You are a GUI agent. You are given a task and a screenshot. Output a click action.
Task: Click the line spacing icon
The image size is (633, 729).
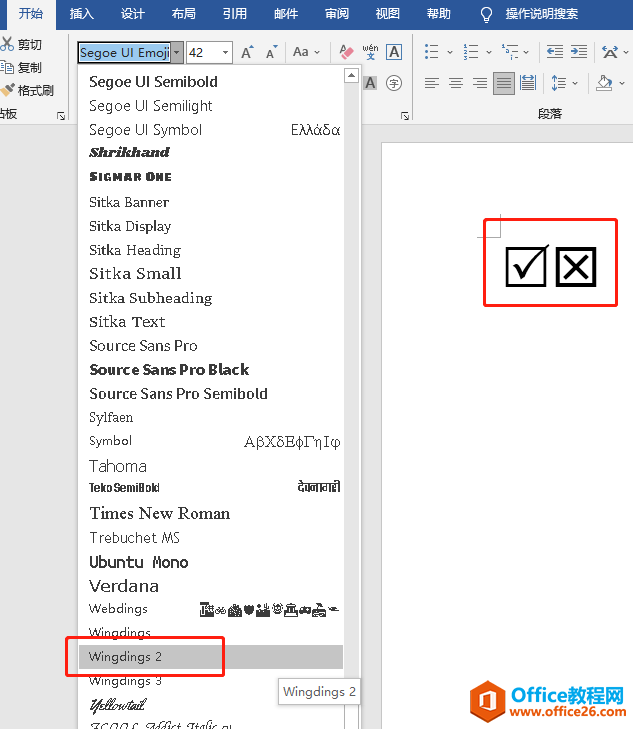coord(558,83)
